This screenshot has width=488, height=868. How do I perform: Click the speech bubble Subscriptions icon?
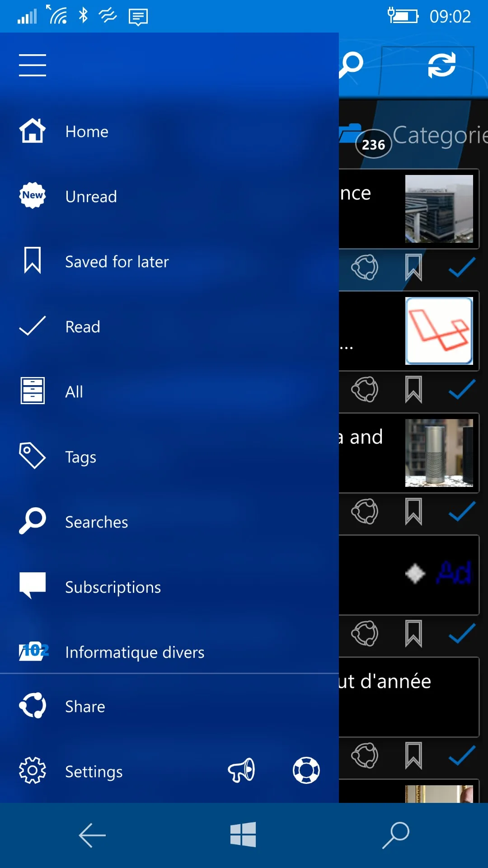pyautogui.click(x=33, y=585)
